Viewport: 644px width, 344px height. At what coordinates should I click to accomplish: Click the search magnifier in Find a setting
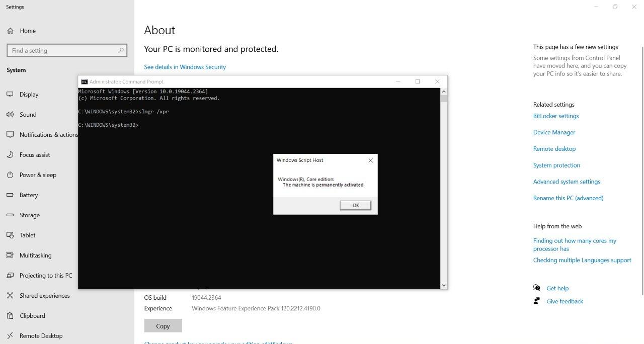(x=121, y=50)
